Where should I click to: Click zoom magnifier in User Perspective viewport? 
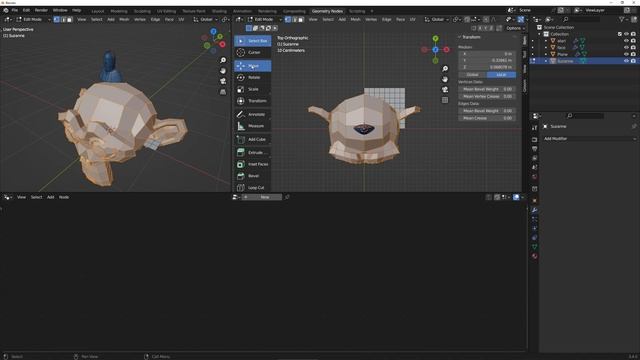pyautogui.click(x=223, y=60)
